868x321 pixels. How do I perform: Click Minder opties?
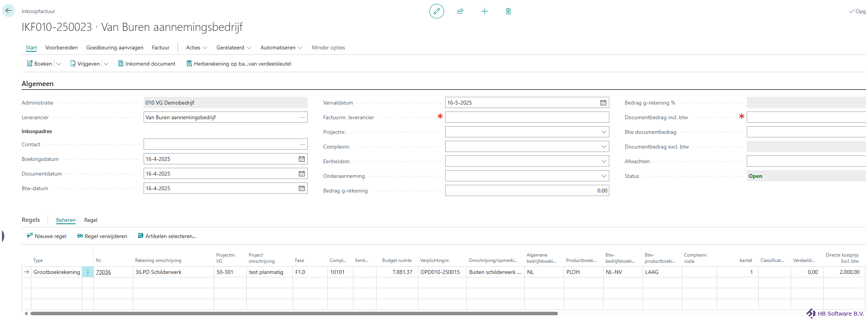tap(328, 47)
